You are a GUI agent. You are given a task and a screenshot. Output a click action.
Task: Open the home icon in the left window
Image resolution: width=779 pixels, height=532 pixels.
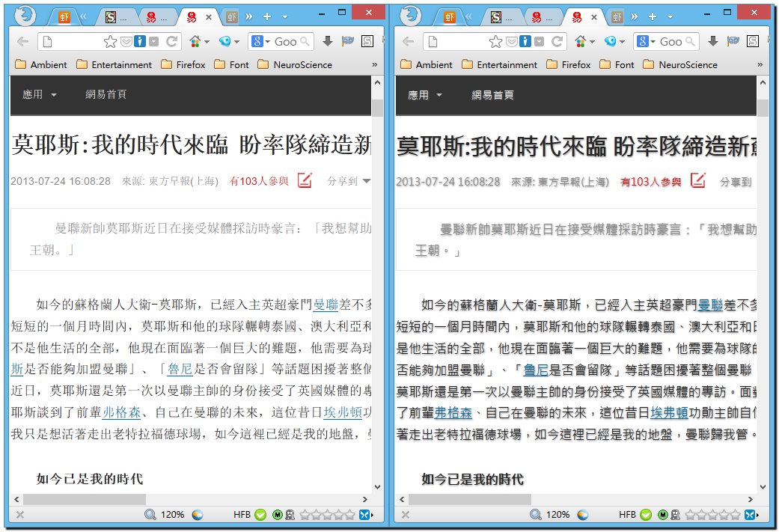pyautogui.click(x=195, y=42)
